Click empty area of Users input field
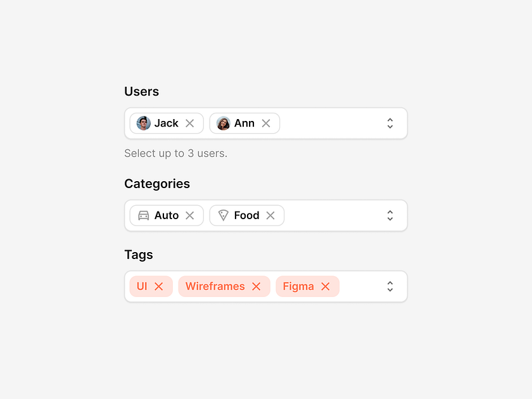Viewport: 532px width, 399px height. pyautogui.click(x=329, y=123)
